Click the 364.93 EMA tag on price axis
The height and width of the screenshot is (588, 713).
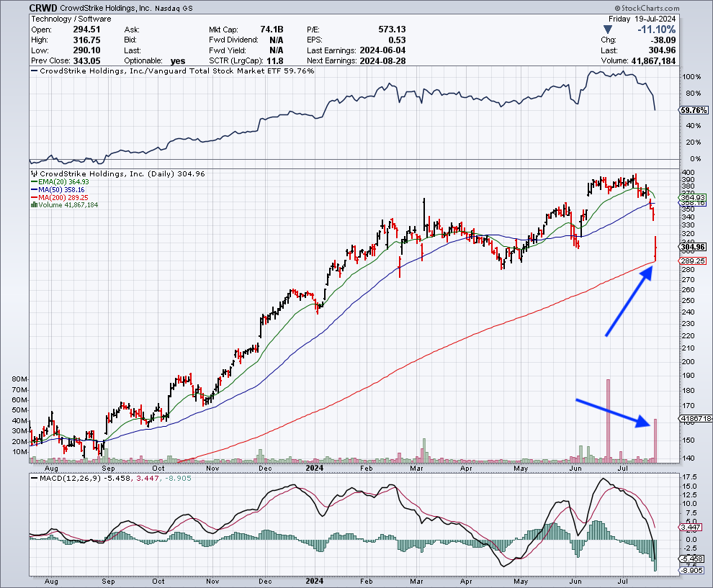(x=692, y=197)
